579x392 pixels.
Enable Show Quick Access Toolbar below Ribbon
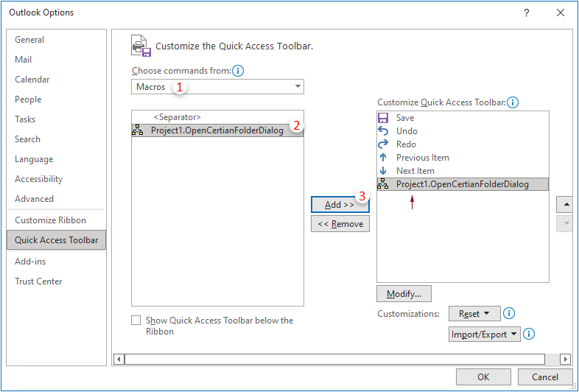[x=136, y=321]
